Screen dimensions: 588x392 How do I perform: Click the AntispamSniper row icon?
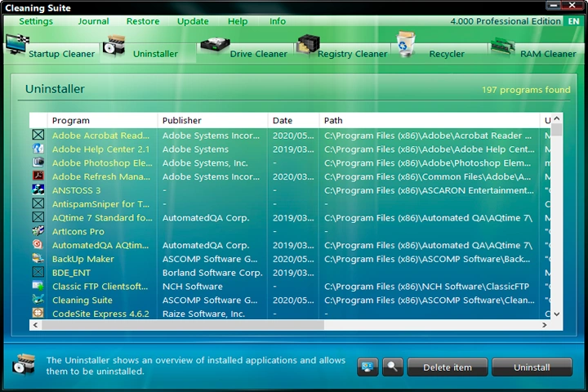(x=38, y=203)
